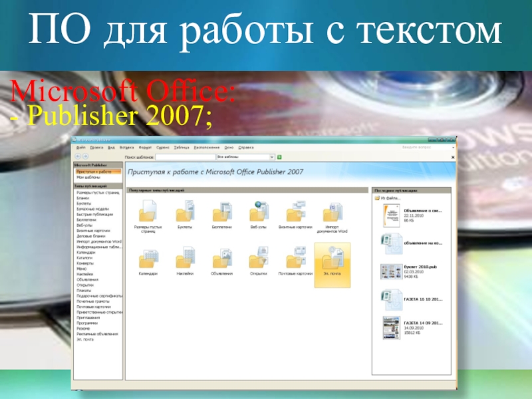Open the Календари folder icon

(148, 260)
